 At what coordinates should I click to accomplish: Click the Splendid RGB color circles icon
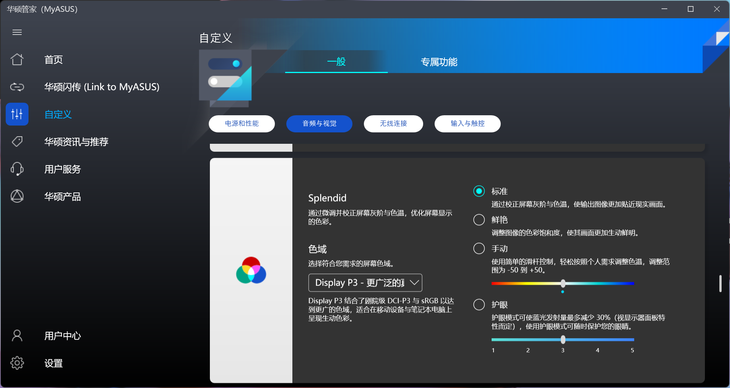tap(251, 270)
